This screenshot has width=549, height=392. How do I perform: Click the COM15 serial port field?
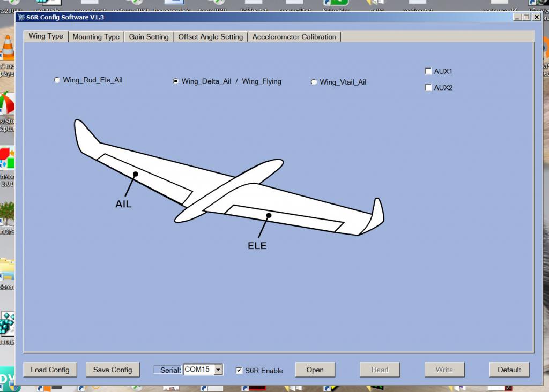pos(198,370)
